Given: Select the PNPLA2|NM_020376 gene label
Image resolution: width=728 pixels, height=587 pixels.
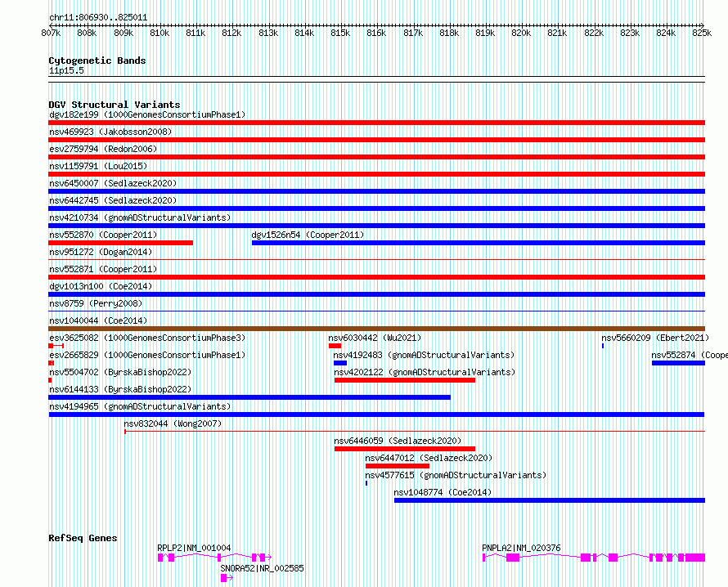Looking at the screenshot, I should pyautogui.click(x=521, y=548).
